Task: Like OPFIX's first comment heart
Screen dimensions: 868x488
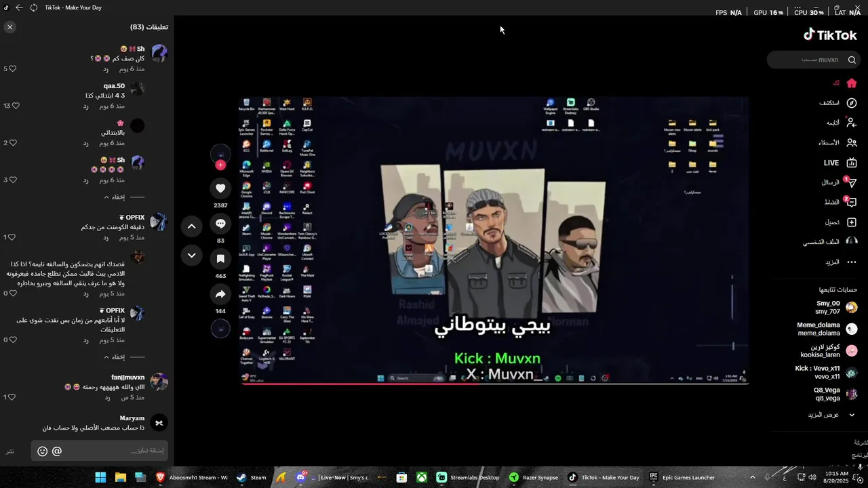Action: pyautogui.click(x=12, y=237)
